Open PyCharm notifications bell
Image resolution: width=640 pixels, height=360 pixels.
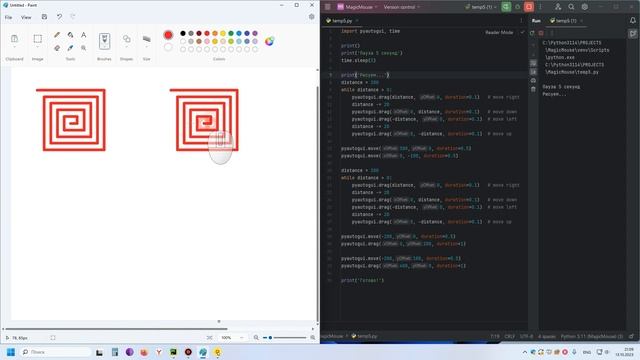pos(633,20)
